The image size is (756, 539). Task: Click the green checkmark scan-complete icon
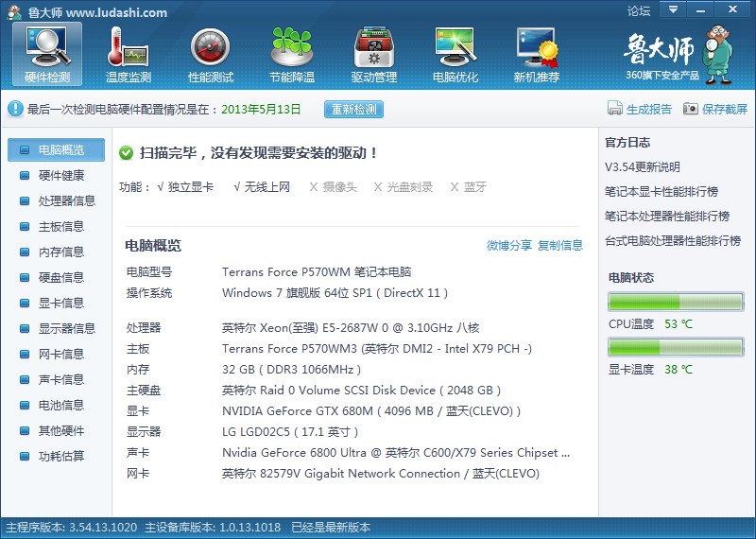(x=126, y=153)
